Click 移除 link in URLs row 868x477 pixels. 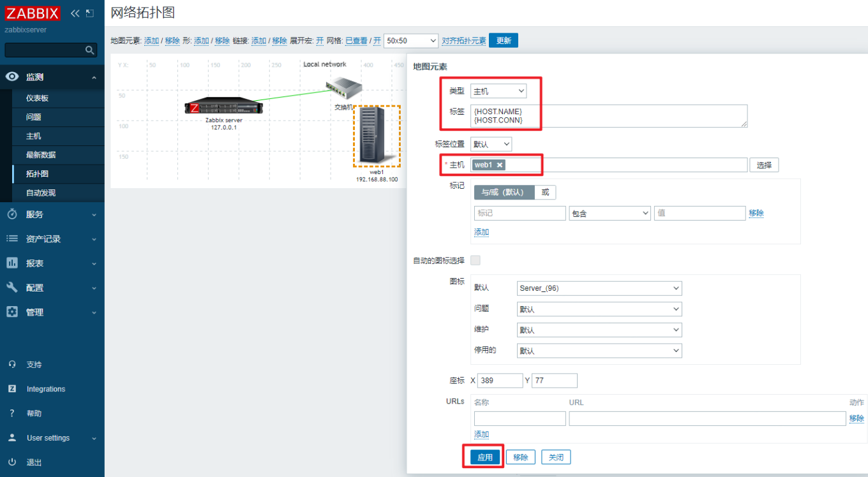(857, 418)
